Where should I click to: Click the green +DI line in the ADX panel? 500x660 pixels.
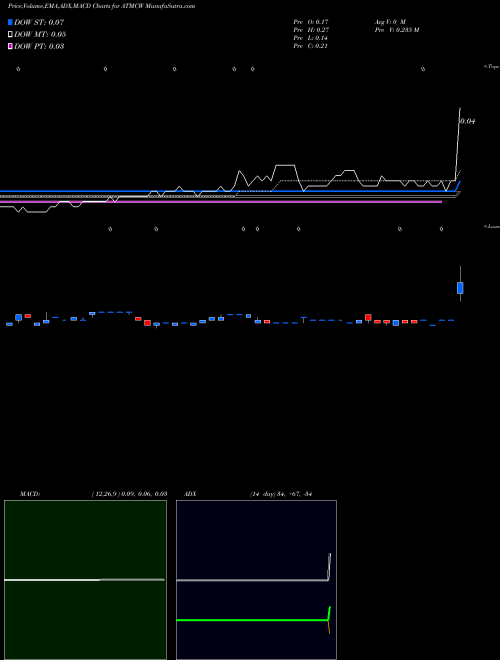253,620
